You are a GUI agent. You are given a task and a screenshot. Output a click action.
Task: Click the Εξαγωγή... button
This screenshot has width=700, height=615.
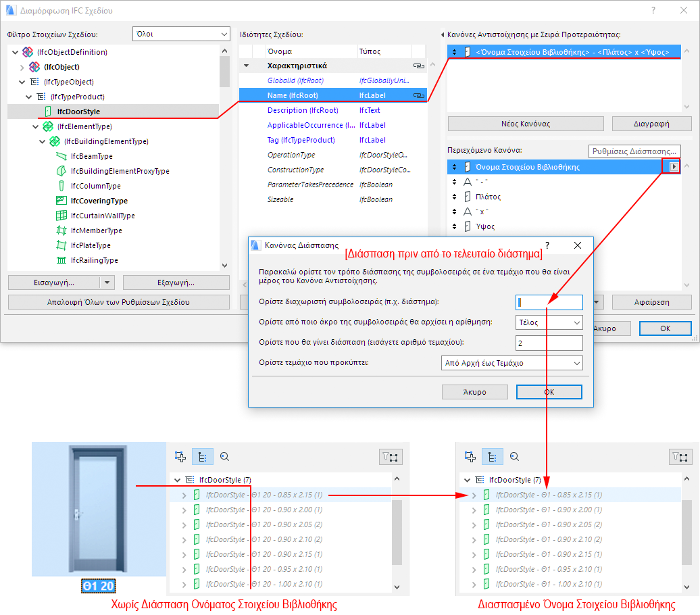pyautogui.click(x=176, y=282)
